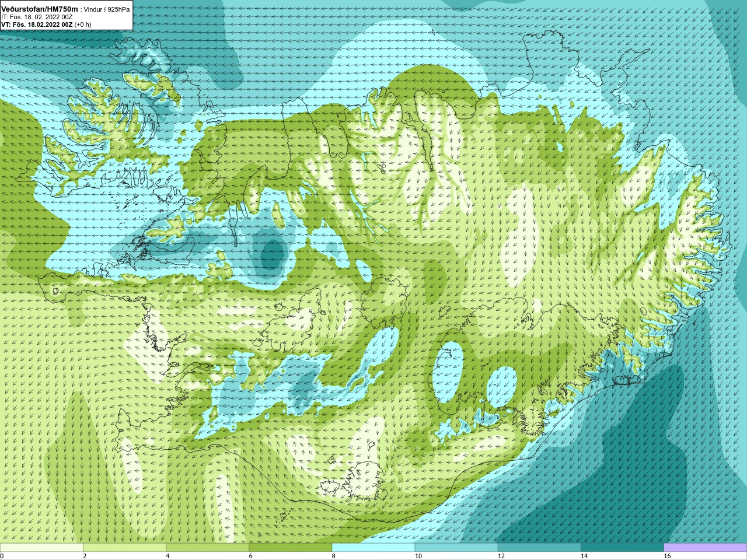
Task: Click the 'IT: Fös. 18. 02. 2022 00Z' line
Action: (37, 17)
